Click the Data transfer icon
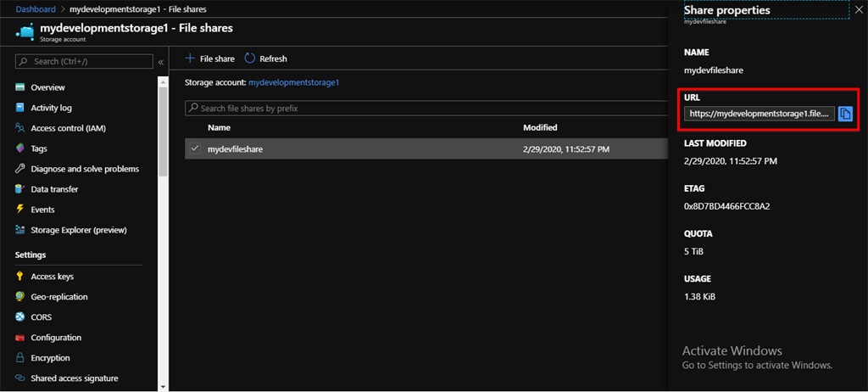The width and height of the screenshot is (868, 392). coord(20,189)
